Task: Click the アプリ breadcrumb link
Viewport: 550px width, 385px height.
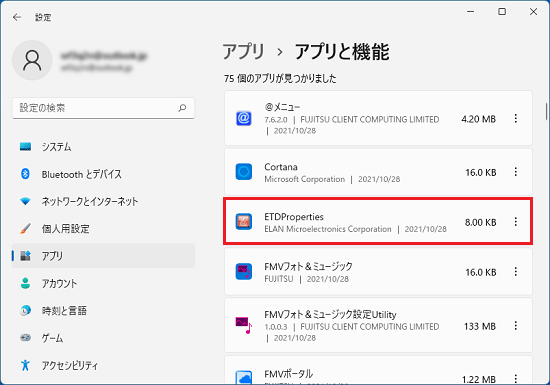Action: point(243,52)
